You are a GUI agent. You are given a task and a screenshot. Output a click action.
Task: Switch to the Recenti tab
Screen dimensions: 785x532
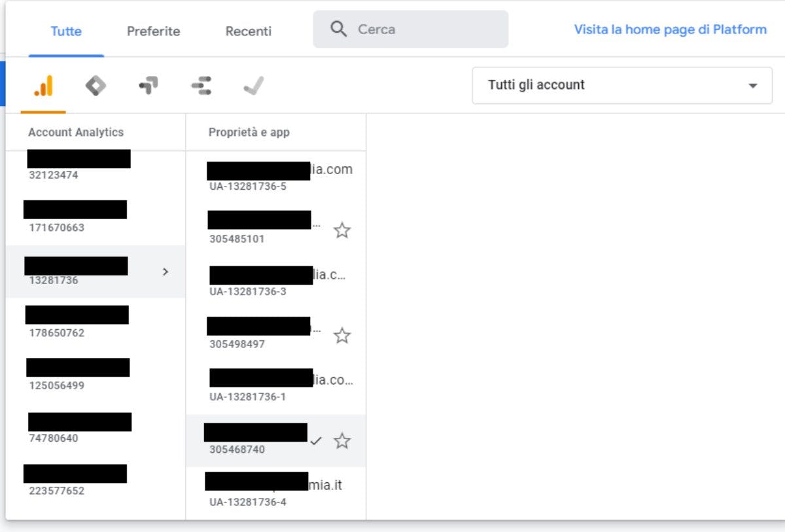click(x=249, y=31)
